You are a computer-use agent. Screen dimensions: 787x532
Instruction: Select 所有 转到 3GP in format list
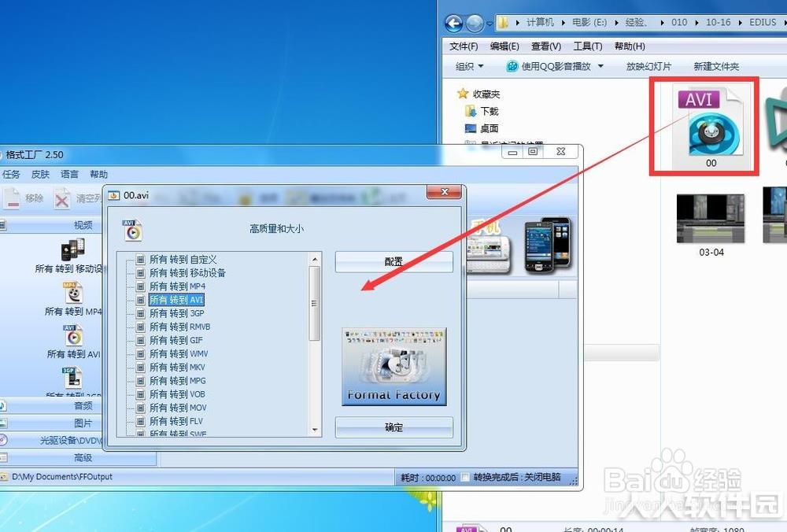[x=176, y=313]
